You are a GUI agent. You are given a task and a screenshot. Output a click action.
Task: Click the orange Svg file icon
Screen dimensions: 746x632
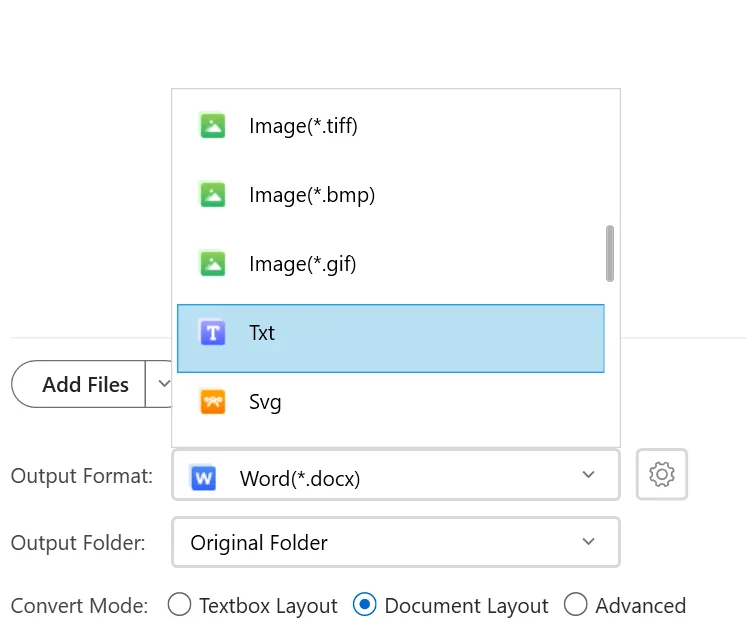coord(212,402)
